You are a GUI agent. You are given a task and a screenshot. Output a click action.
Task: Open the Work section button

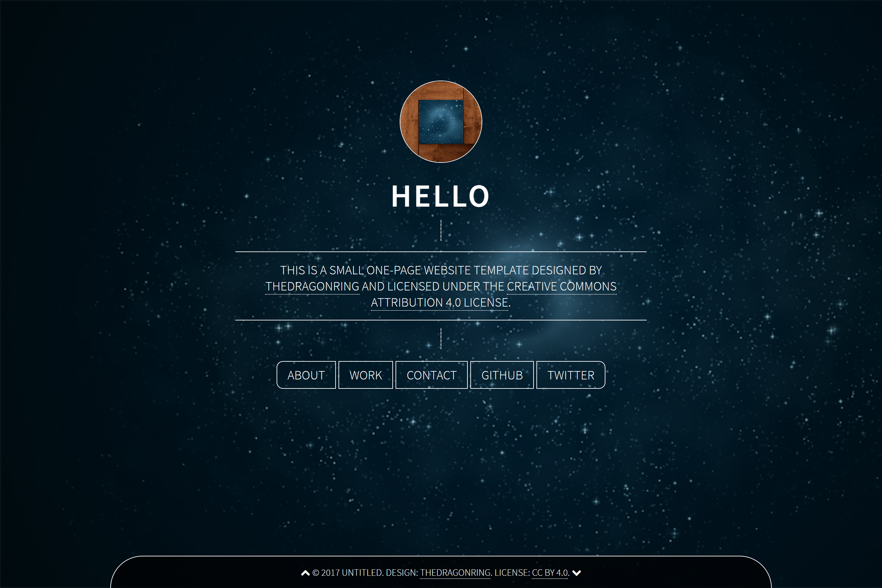(x=365, y=375)
